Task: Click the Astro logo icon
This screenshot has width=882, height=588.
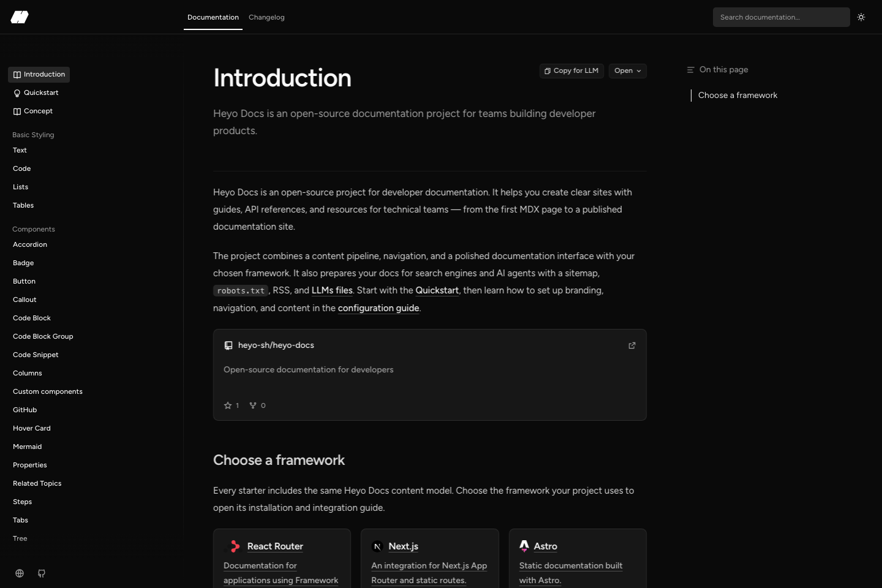Action: [x=524, y=546]
